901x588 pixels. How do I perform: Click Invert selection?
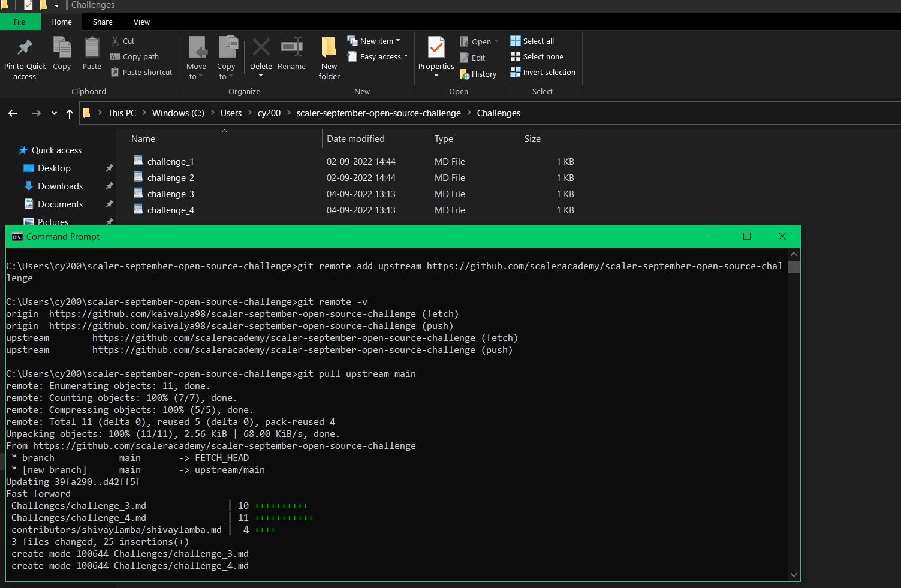coord(543,72)
